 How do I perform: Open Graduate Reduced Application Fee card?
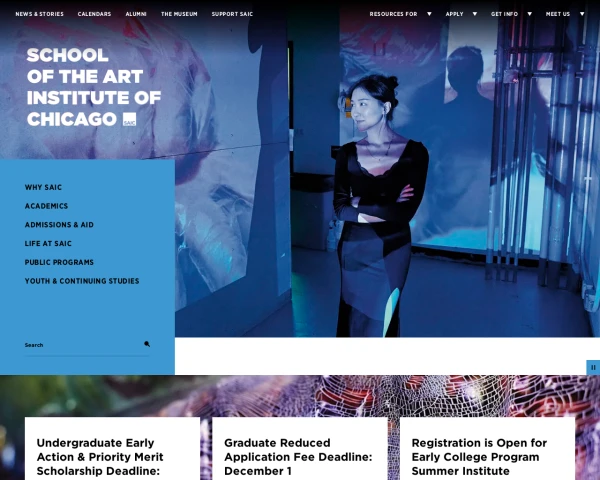pyautogui.click(x=300, y=449)
